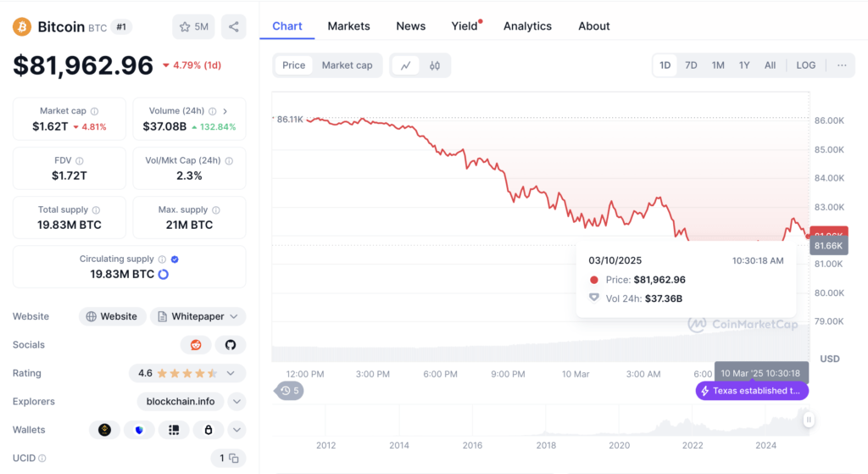Open the history events badge showing 5
This screenshot has width=868, height=474.
pyautogui.click(x=289, y=391)
